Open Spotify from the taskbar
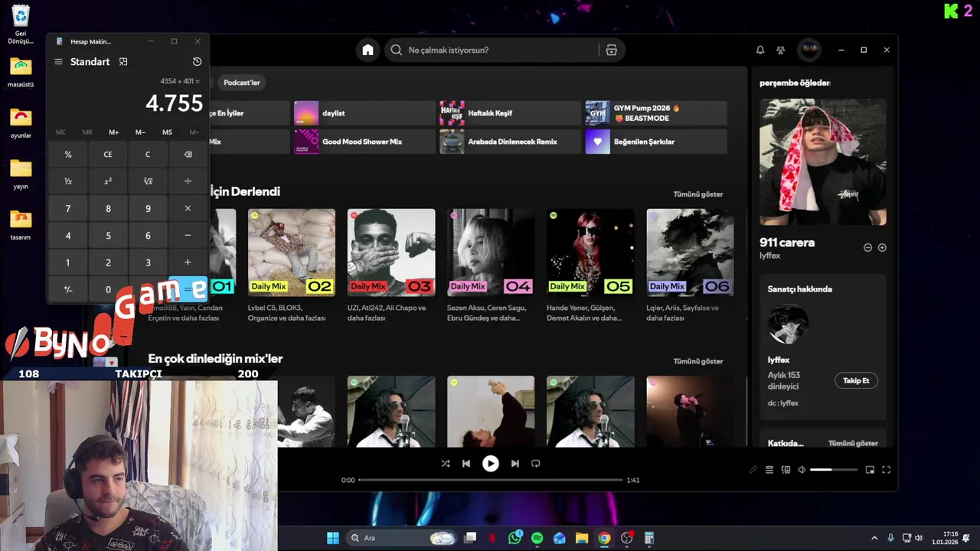 point(537,538)
